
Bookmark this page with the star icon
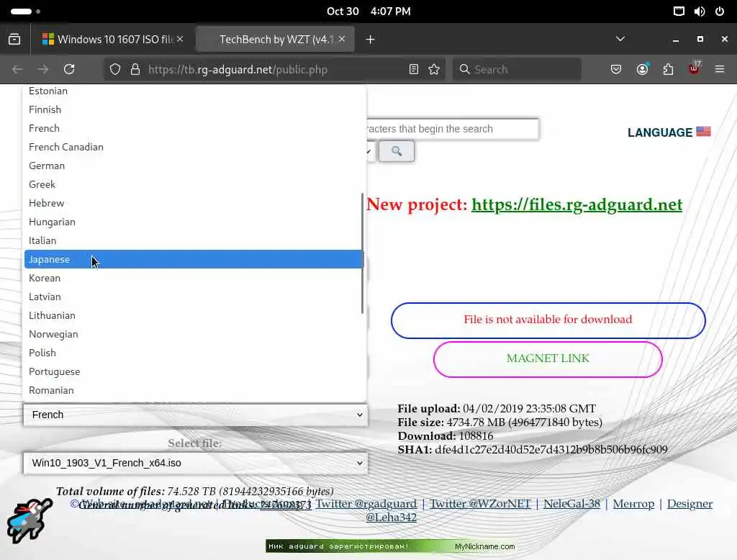point(434,70)
